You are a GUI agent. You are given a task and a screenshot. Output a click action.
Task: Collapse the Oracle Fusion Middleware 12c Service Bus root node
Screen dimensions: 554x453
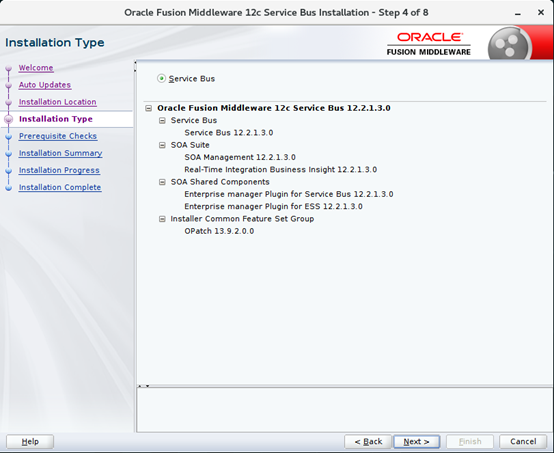tap(149, 108)
